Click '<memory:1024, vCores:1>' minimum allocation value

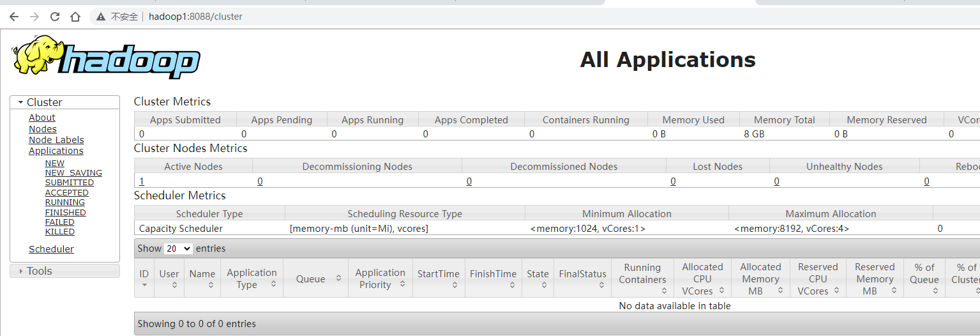coord(587,228)
